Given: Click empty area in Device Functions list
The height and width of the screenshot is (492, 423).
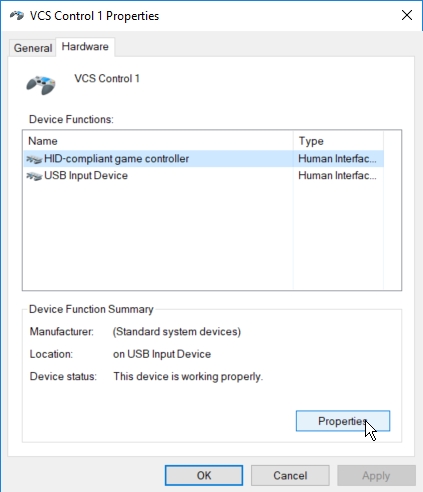Looking at the screenshot, I should pos(158,237).
